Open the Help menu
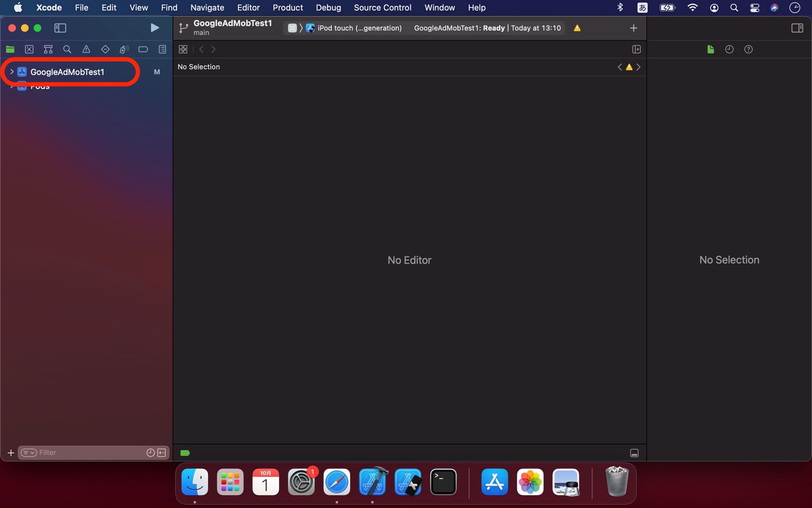Image resolution: width=812 pixels, height=508 pixels. pos(477,8)
